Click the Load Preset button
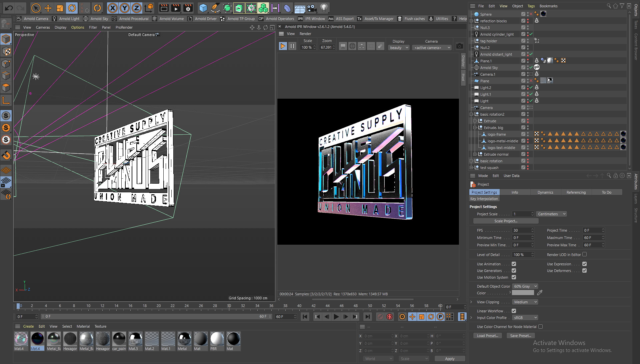This screenshot has height=364, width=640. click(x=487, y=336)
